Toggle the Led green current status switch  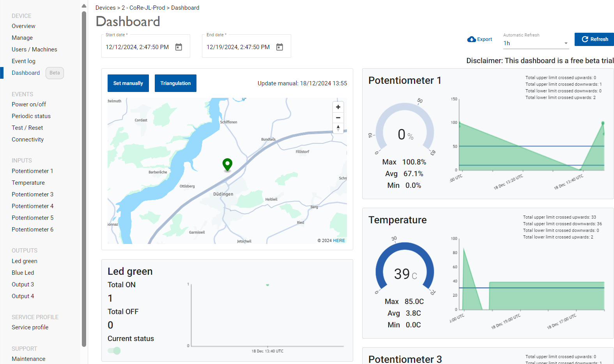point(114,351)
